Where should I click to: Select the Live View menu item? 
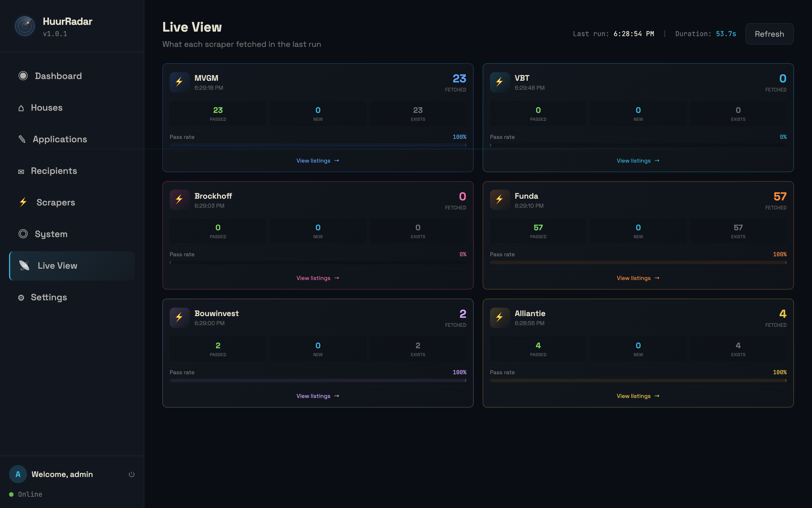[x=72, y=265]
